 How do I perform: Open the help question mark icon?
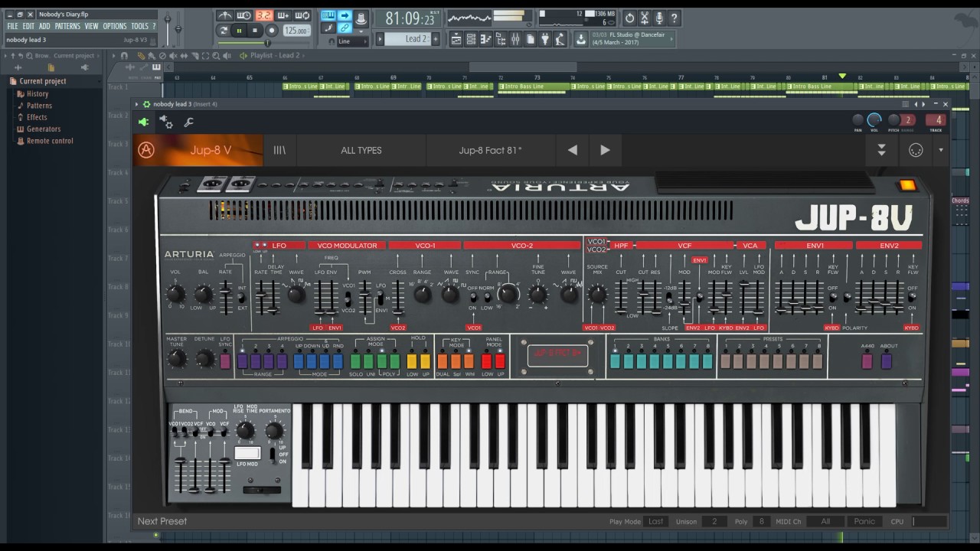coord(675,17)
